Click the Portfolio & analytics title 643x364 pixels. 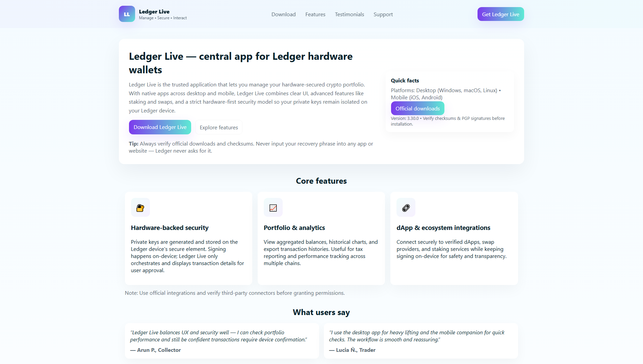tap(294, 228)
